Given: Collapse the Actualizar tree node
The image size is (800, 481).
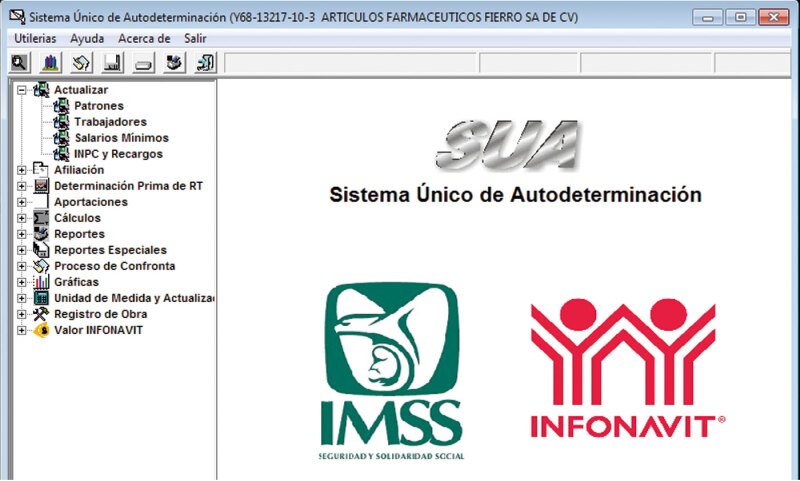Looking at the screenshot, I should click(x=21, y=90).
